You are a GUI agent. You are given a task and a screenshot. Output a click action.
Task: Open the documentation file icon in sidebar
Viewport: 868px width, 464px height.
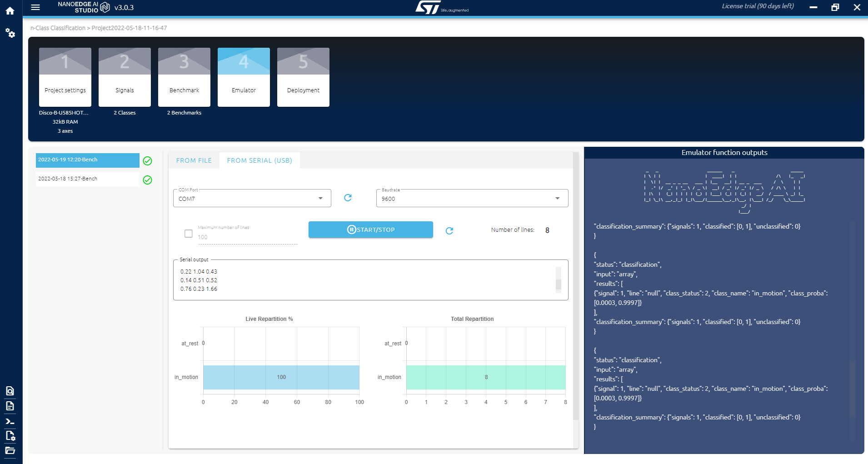(10, 406)
